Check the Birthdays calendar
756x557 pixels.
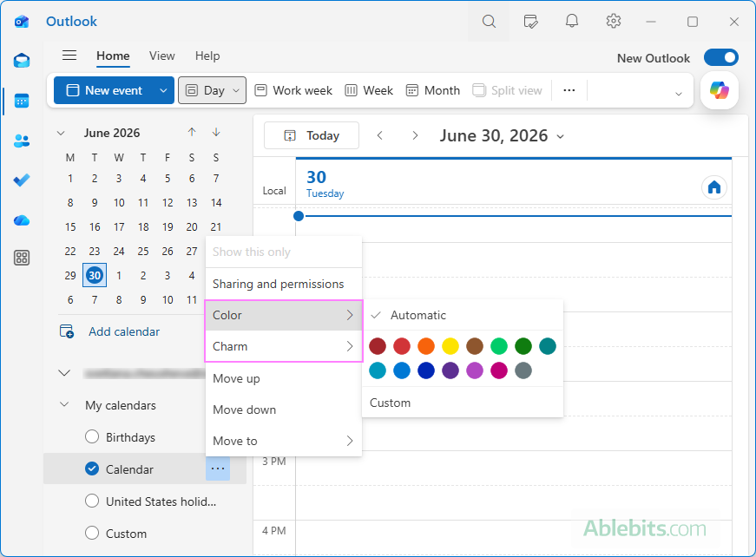(x=92, y=436)
